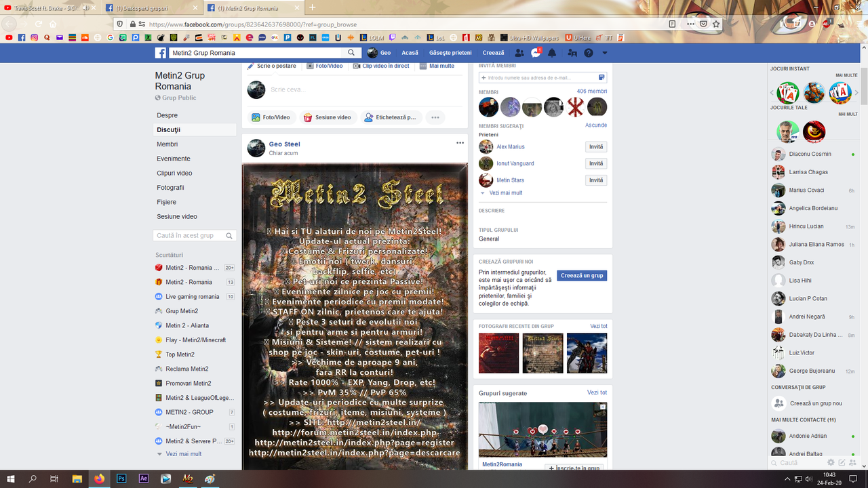Open Instagram bookmark in bookmarks bar
This screenshot has height=488, width=868.
point(34,37)
